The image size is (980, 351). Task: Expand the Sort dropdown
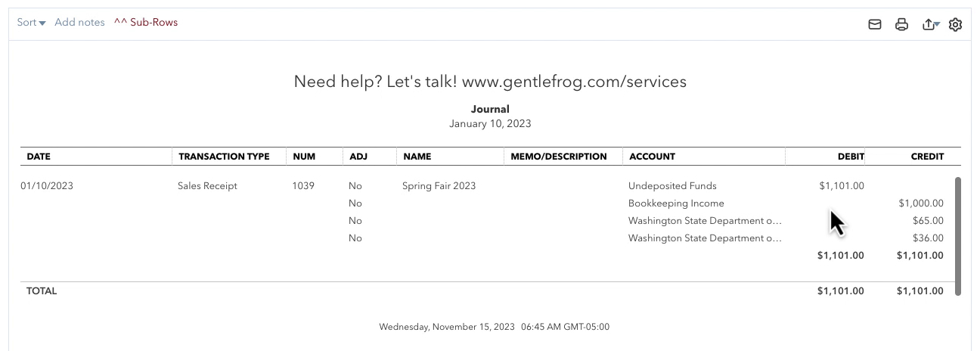pos(32,23)
